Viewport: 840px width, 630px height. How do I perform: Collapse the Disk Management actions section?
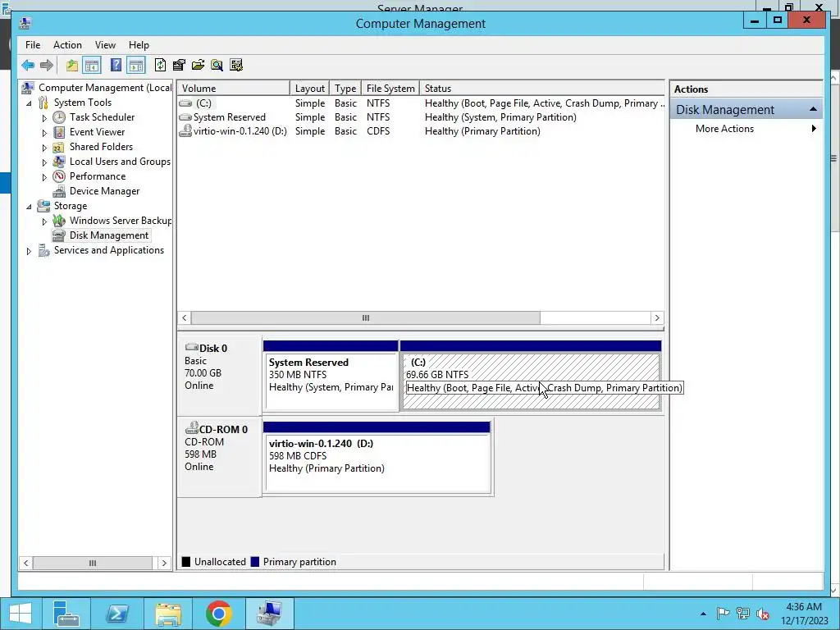[813, 109]
